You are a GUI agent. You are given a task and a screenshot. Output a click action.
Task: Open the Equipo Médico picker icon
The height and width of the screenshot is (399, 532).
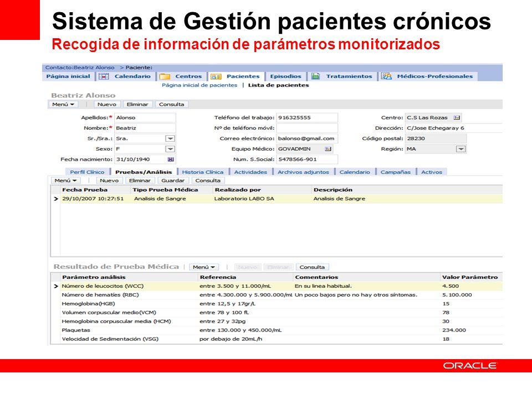click(x=328, y=149)
